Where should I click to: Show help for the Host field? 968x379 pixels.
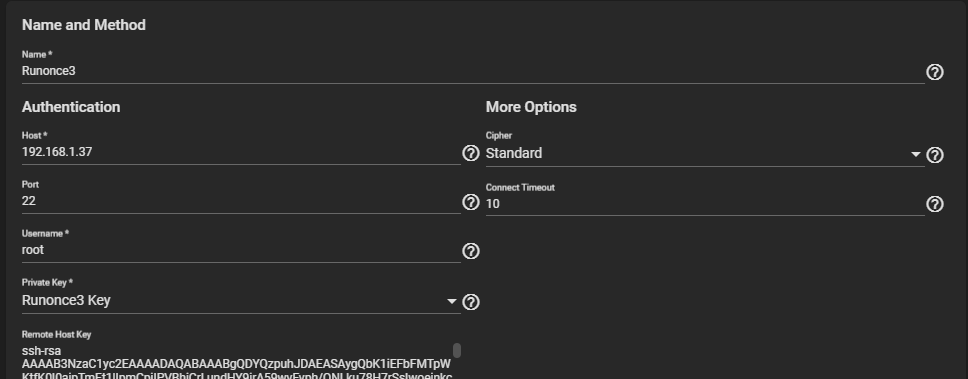click(471, 153)
